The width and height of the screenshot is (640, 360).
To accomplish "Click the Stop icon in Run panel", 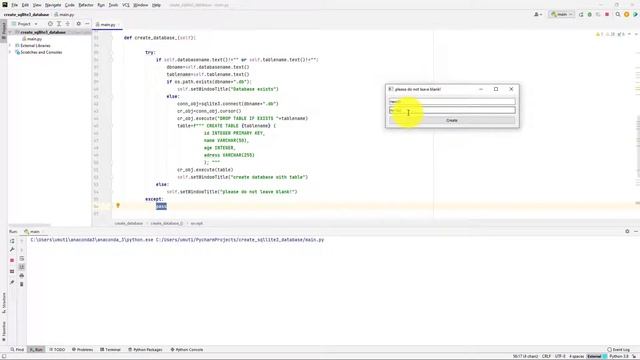I will (12, 260).
